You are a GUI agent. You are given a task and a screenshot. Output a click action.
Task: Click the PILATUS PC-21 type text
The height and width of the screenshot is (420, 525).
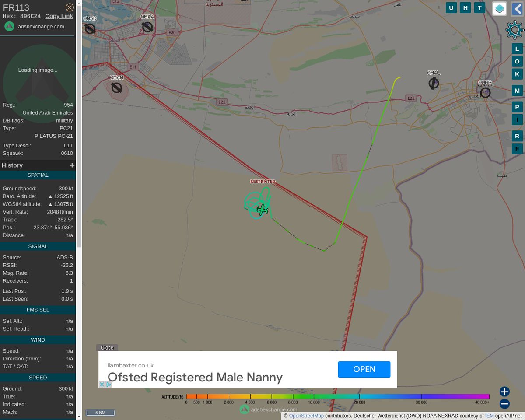(54, 136)
